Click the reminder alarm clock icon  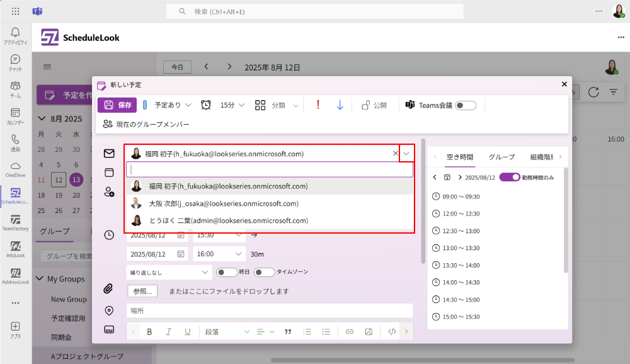(206, 105)
